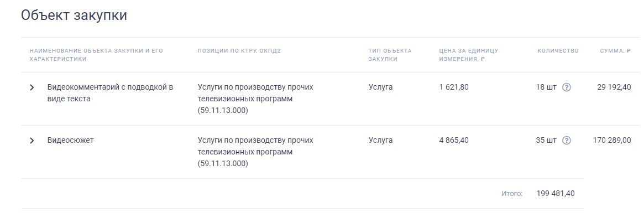The height and width of the screenshot is (217, 644).
Task: Expand the Видеосюжет row details
Action: point(32,141)
